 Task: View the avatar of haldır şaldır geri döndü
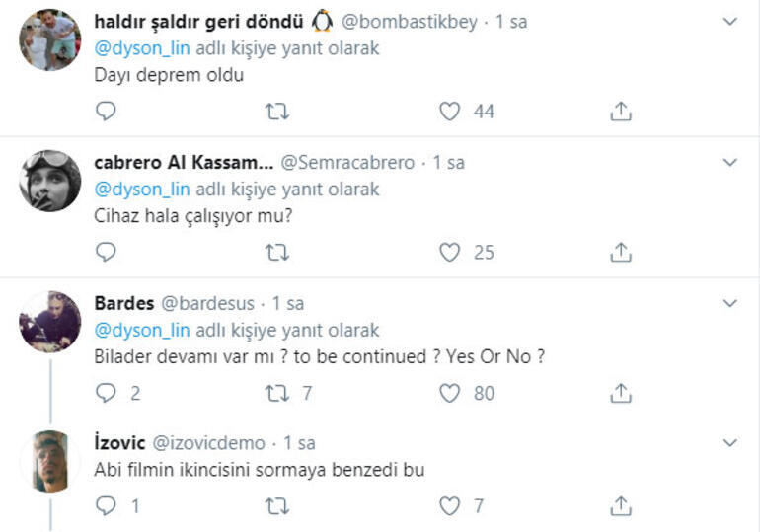tap(49, 39)
